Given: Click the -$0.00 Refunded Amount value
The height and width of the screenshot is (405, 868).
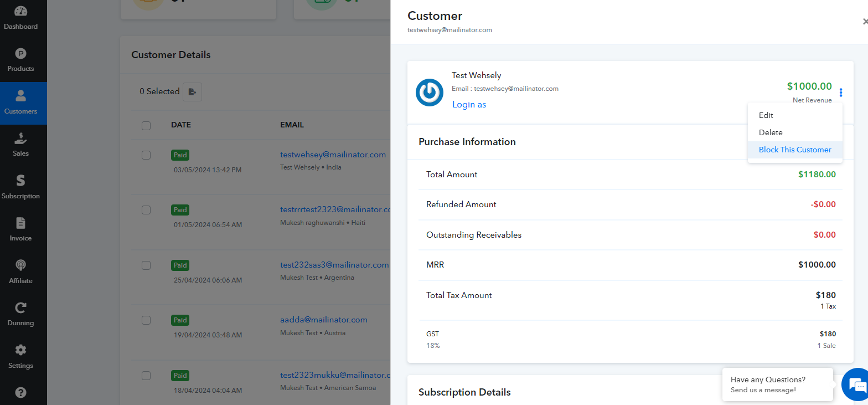Looking at the screenshot, I should click(823, 204).
